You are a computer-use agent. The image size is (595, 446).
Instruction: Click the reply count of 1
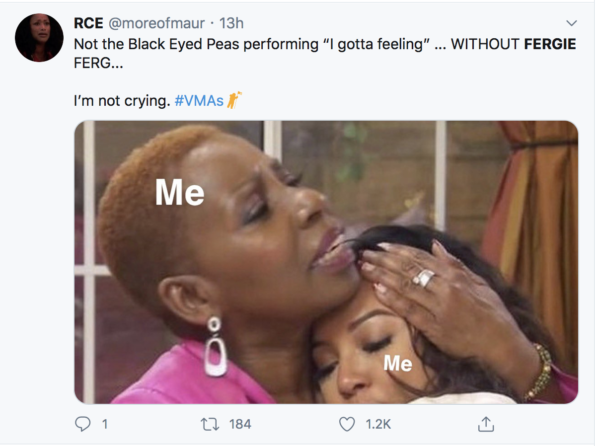click(x=105, y=424)
